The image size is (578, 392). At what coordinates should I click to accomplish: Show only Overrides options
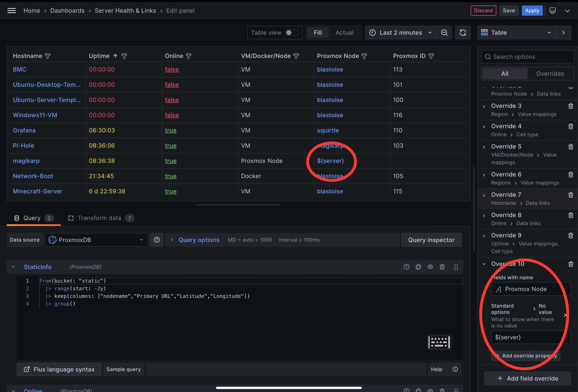click(550, 74)
